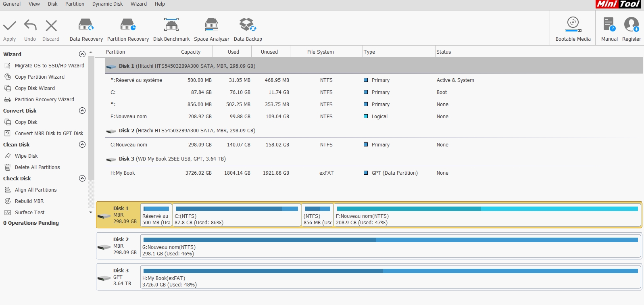Select H:My Book partition row
644x305 pixels.
coord(374,173)
